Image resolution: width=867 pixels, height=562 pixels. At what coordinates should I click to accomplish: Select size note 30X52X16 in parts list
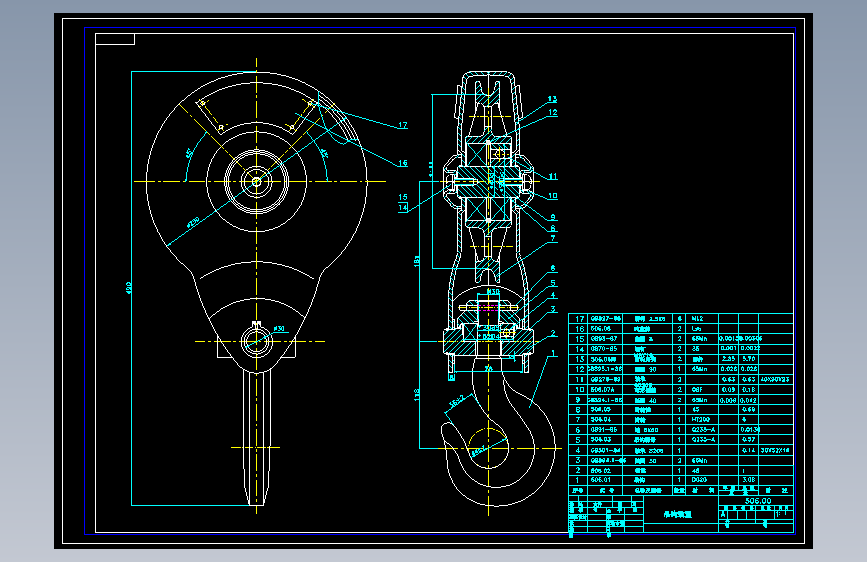pyautogui.click(x=775, y=450)
